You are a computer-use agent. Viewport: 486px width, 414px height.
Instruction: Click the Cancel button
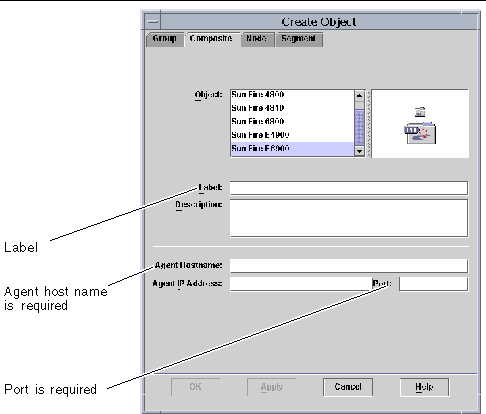pyautogui.click(x=348, y=387)
